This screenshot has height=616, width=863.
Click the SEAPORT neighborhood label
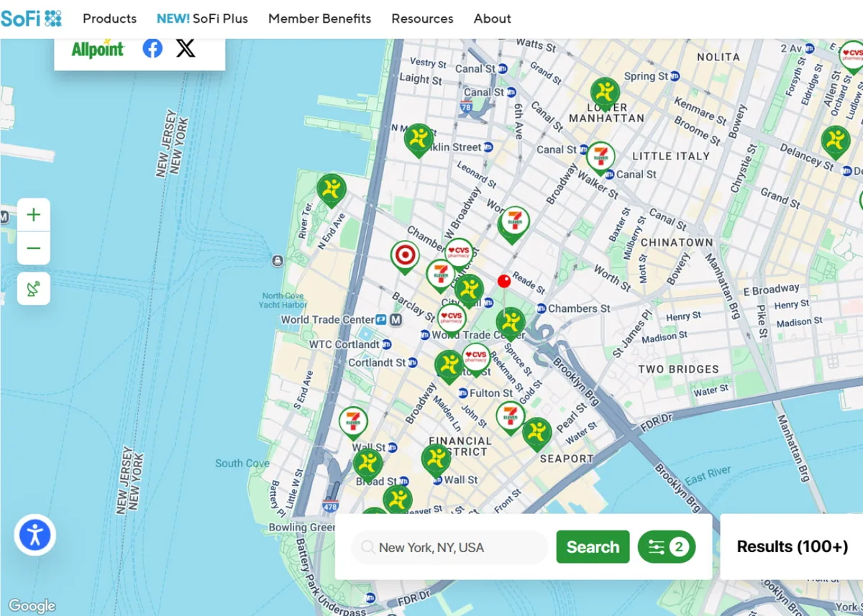pos(567,459)
